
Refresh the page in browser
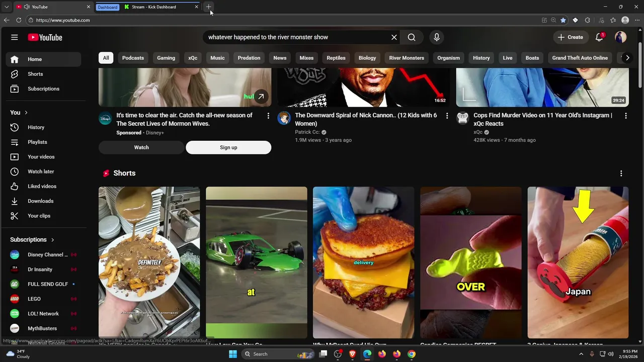(x=19, y=20)
